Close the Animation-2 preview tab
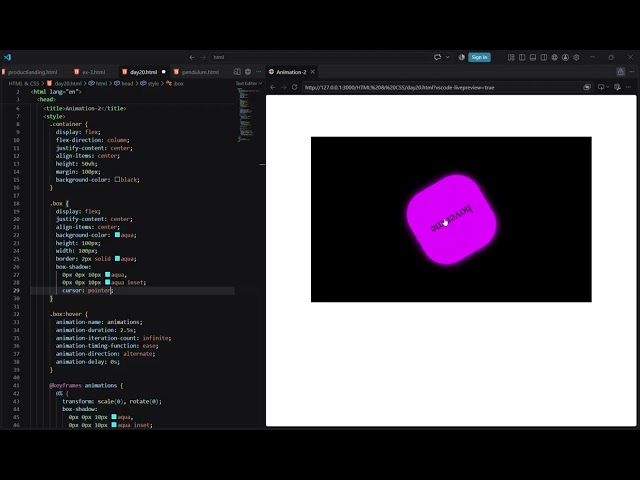640x480 pixels. click(x=313, y=72)
